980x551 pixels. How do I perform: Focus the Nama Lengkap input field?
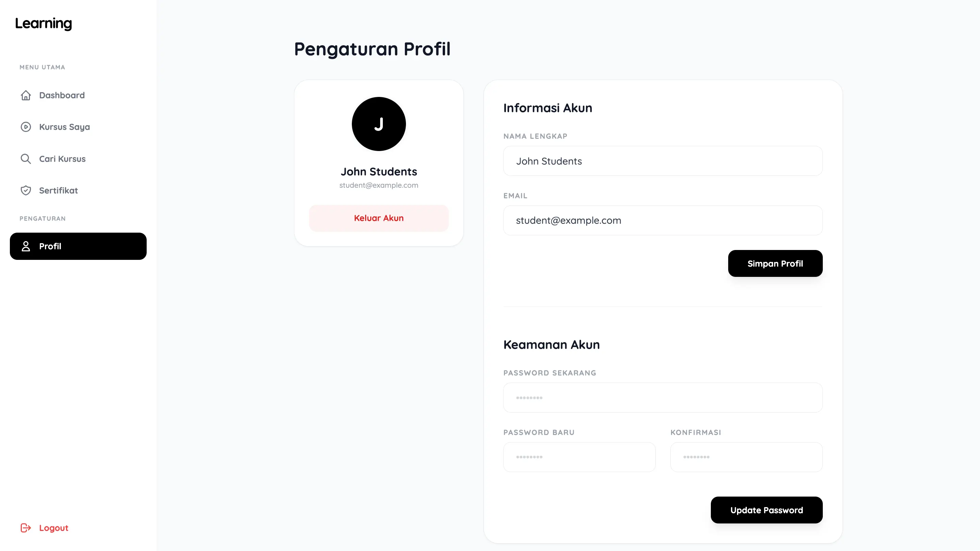click(663, 161)
